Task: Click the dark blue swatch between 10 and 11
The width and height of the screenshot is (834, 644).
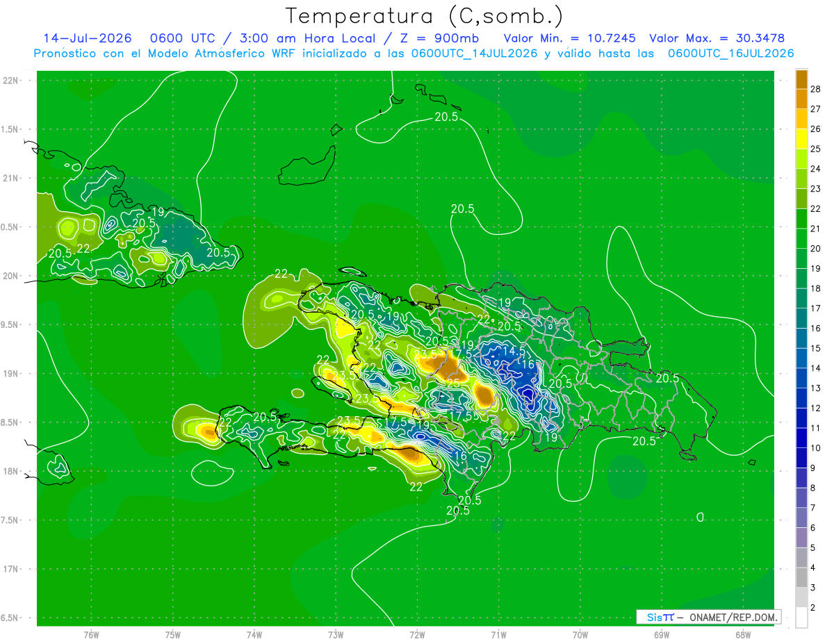Action: 801,438
